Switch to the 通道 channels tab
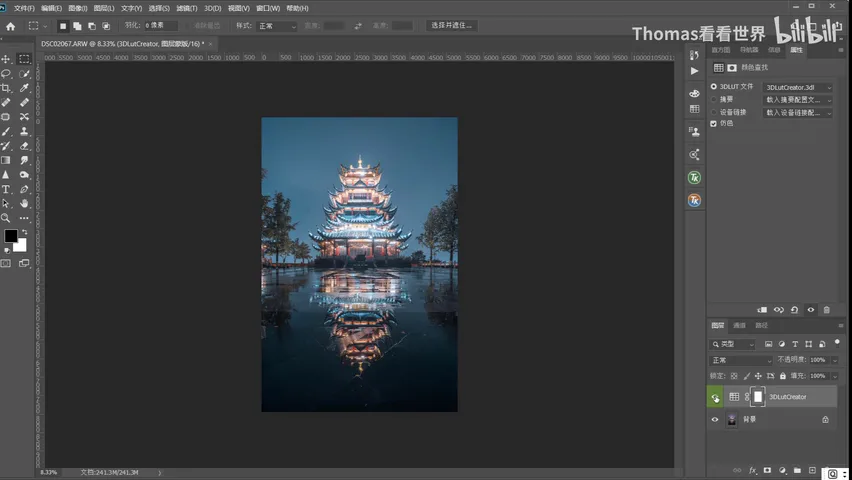This screenshot has height=480, width=852. point(740,326)
